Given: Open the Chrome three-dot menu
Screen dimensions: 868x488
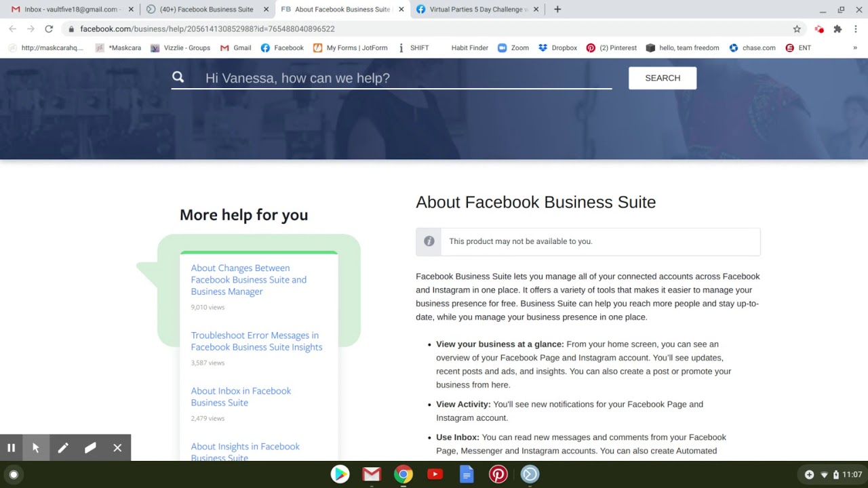Looking at the screenshot, I should pyautogui.click(x=856, y=29).
